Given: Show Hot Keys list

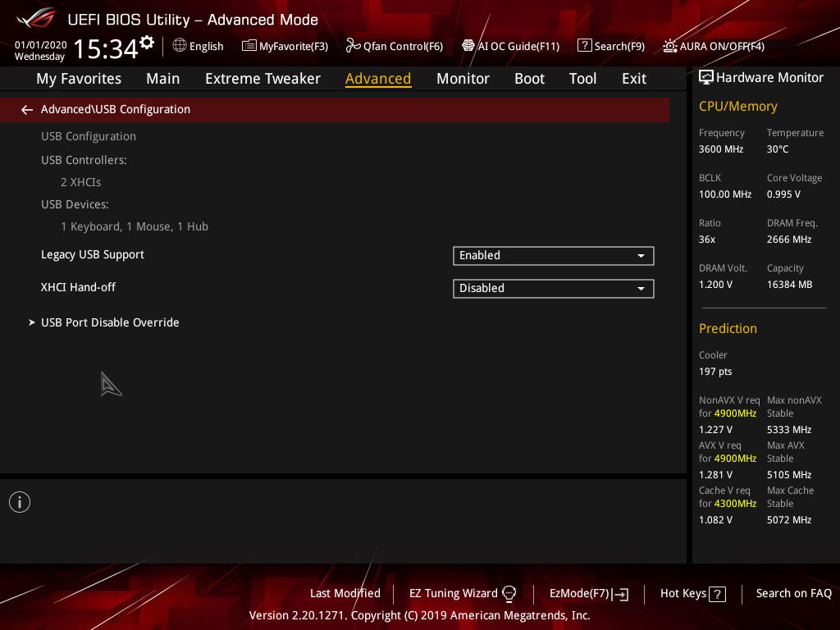Looking at the screenshot, I should [x=692, y=594].
